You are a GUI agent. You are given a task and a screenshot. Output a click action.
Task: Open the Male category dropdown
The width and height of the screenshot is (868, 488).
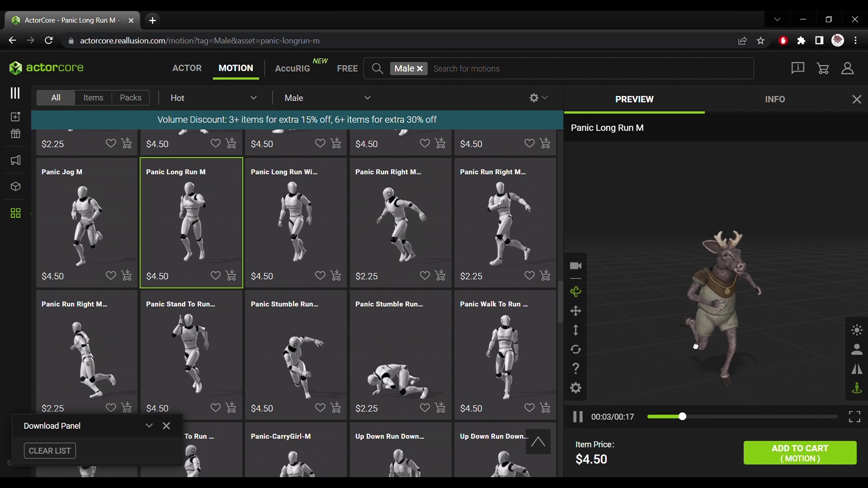point(327,98)
